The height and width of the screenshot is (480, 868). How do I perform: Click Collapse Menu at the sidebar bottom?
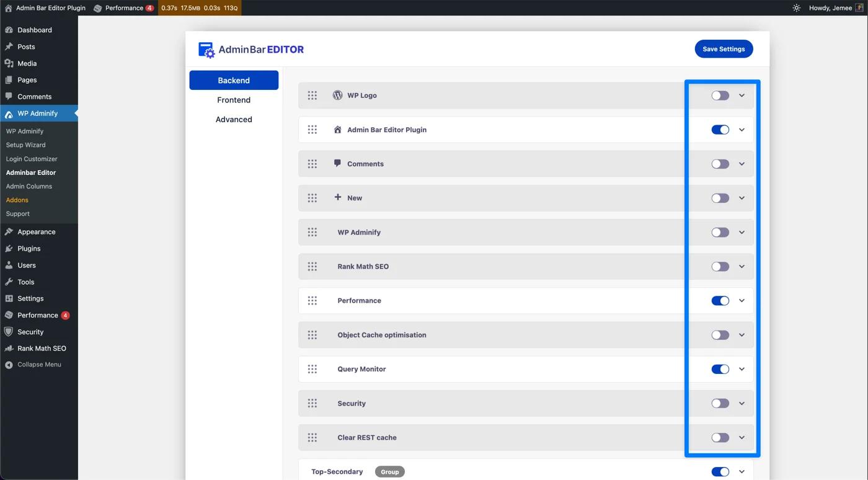34,364
